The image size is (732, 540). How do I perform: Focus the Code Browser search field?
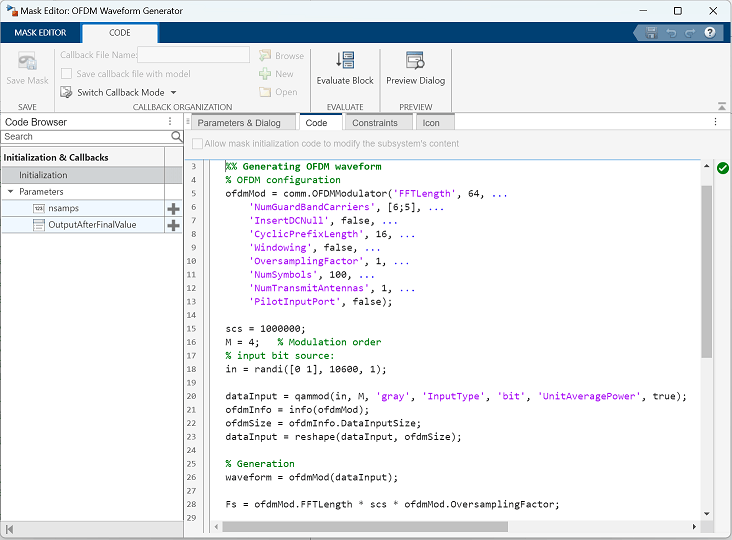tap(87, 136)
